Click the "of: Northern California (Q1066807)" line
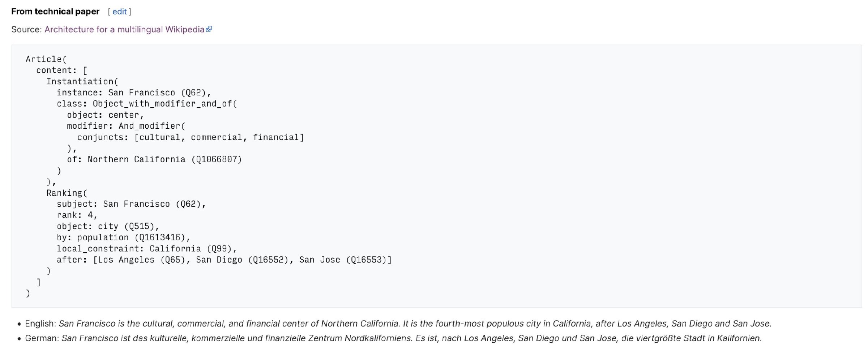Viewport: 868px width, 347px height. (x=154, y=159)
